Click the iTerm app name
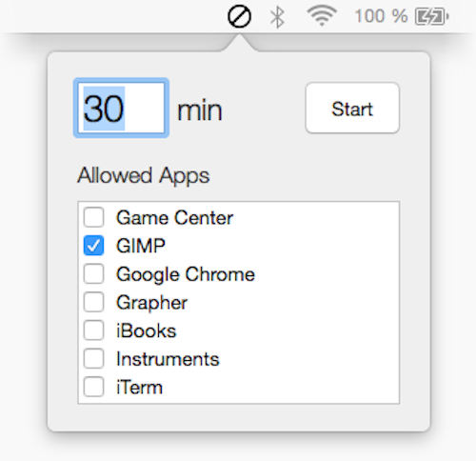476x461 pixels. 140,388
